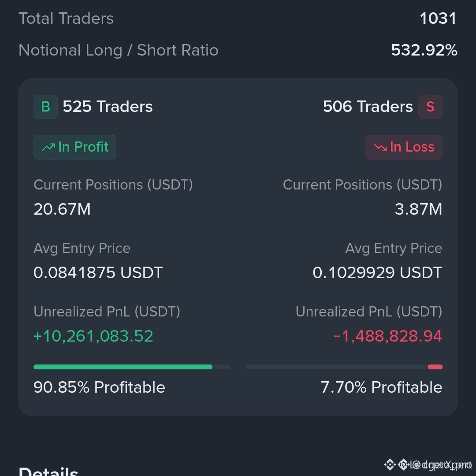Click the Total Traders value 1031

(438, 19)
